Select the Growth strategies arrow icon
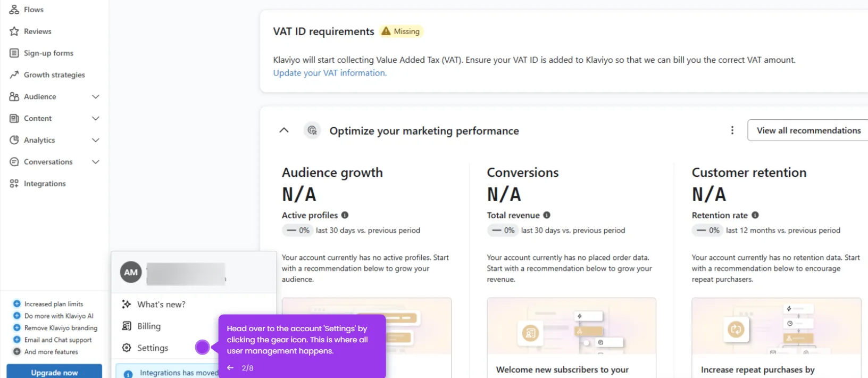The height and width of the screenshot is (378, 868). (14, 75)
